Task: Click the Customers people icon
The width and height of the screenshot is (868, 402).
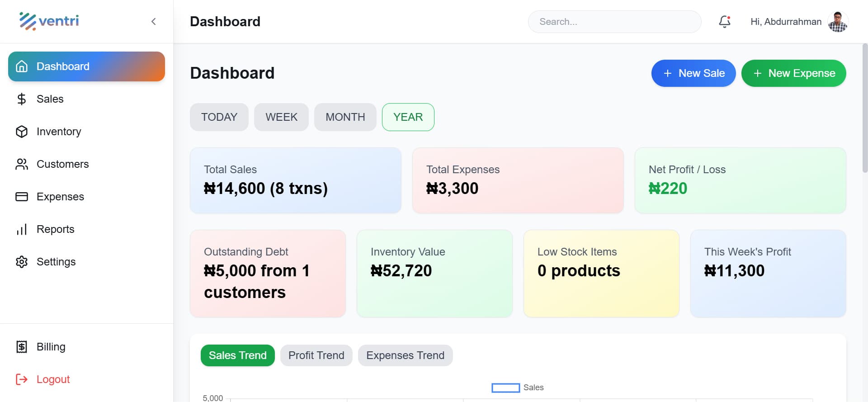Action: pos(21,164)
